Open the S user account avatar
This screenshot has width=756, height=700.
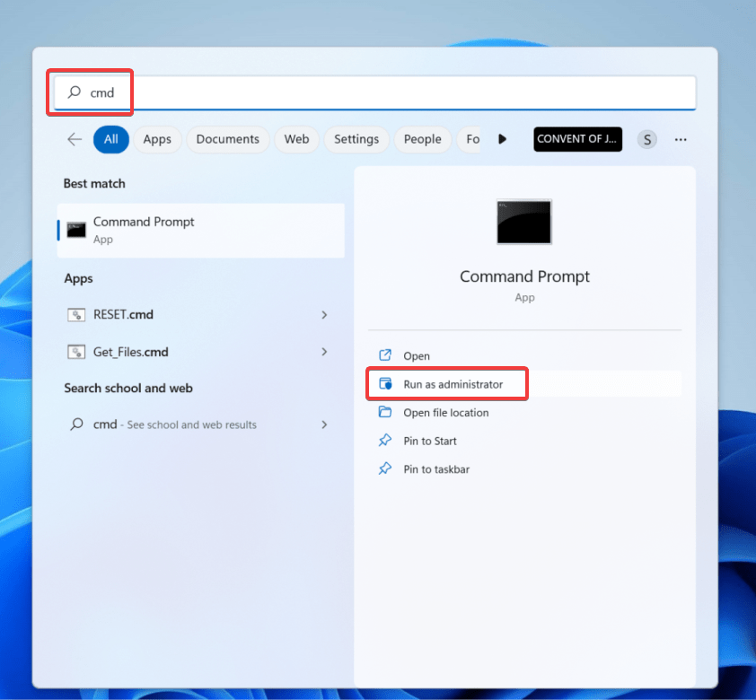point(647,140)
